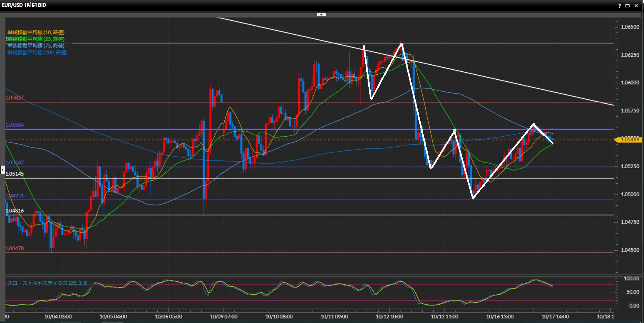Click the EUR/USD 1時間 BID chart title
Screen dimensions: 644x323
pyautogui.click(x=24, y=5)
